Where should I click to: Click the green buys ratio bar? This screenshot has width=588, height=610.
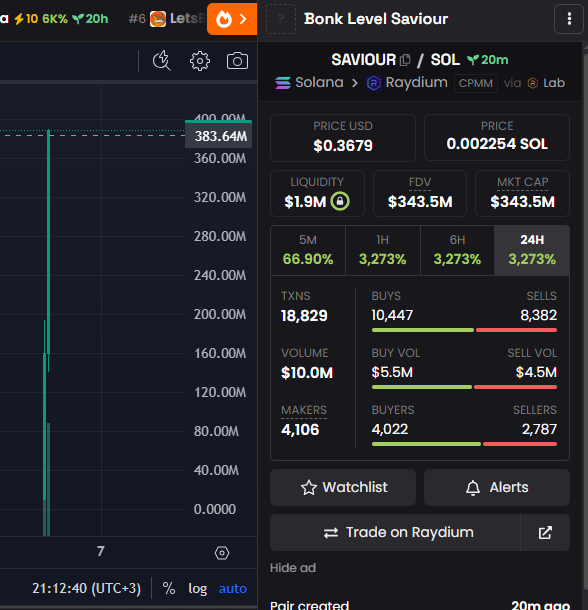[423, 330]
